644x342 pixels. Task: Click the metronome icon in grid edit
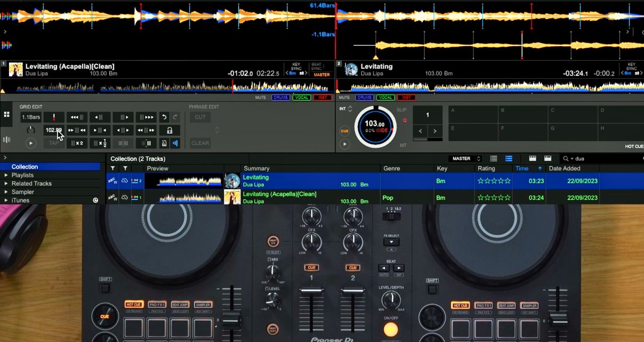click(x=164, y=143)
